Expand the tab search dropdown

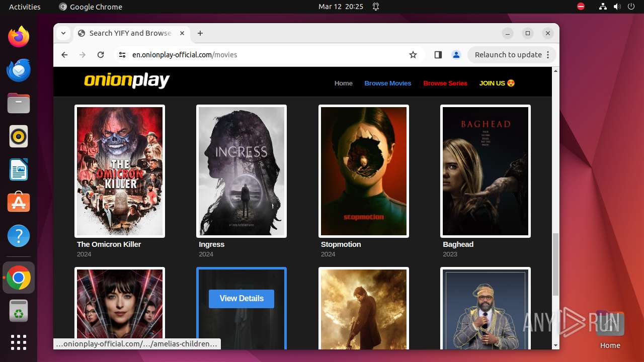click(63, 33)
